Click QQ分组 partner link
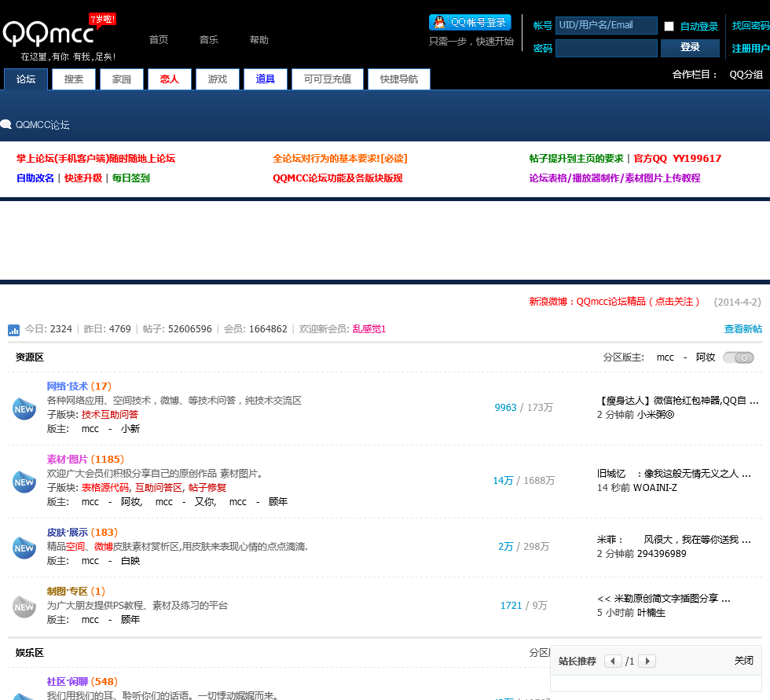This screenshot has height=700, width=770. click(746, 75)
